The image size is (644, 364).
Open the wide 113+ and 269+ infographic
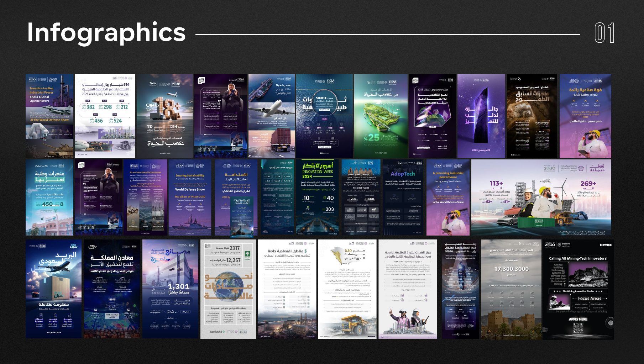point(541,197)
